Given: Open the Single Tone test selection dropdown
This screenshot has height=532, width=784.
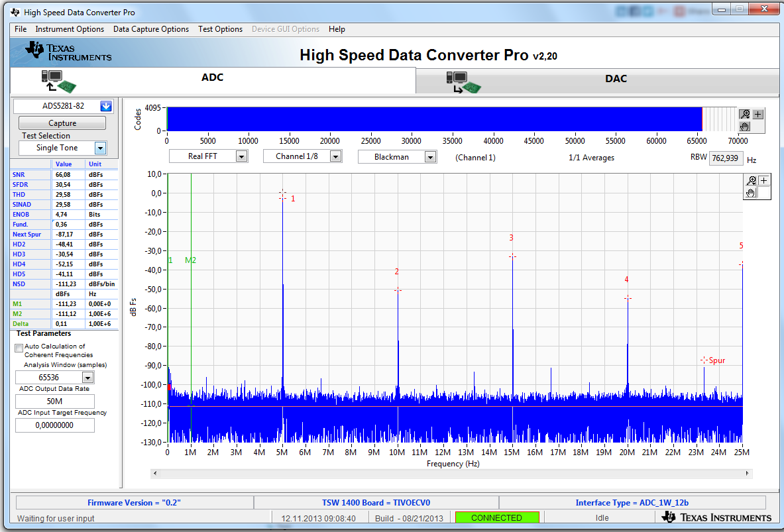Looking at the screenshot, I should tap(101, 148).
